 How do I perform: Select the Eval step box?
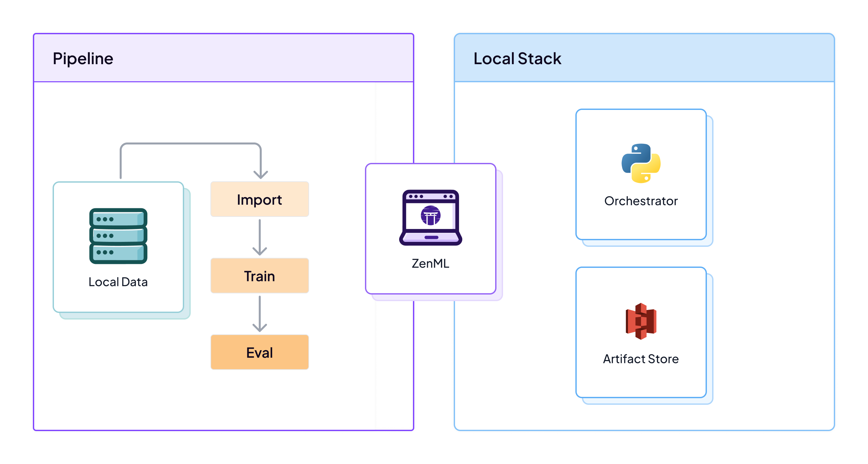259,352
